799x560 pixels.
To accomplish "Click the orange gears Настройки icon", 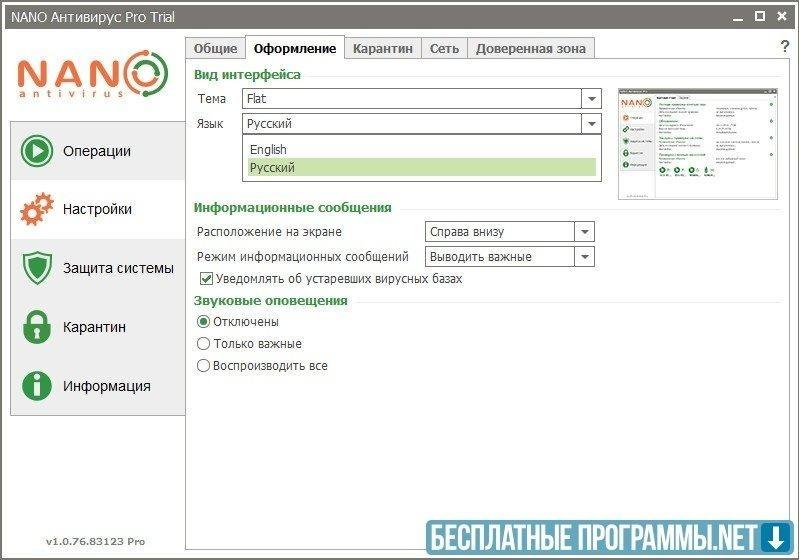I will 37,210.
